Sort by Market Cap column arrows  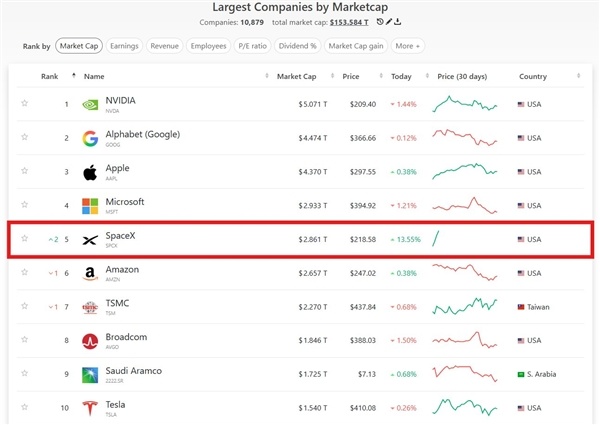pyautogui.click(x=332, y=76)
